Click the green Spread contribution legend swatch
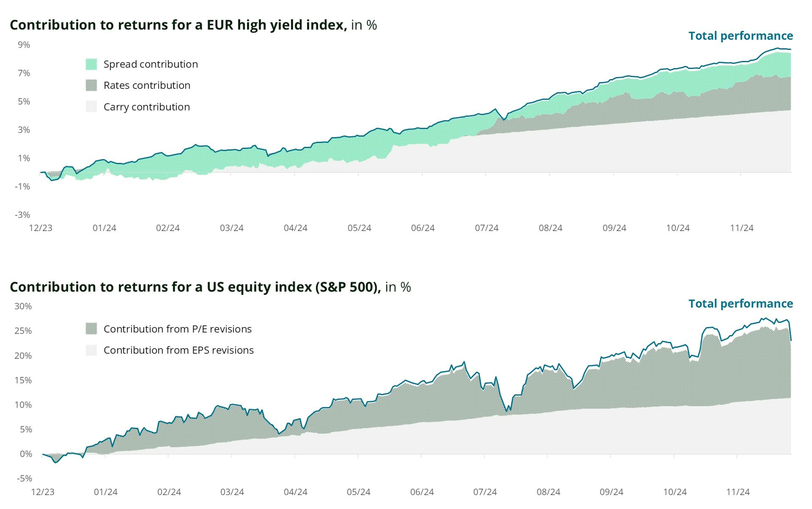The image size is (812, 509). 91,64
